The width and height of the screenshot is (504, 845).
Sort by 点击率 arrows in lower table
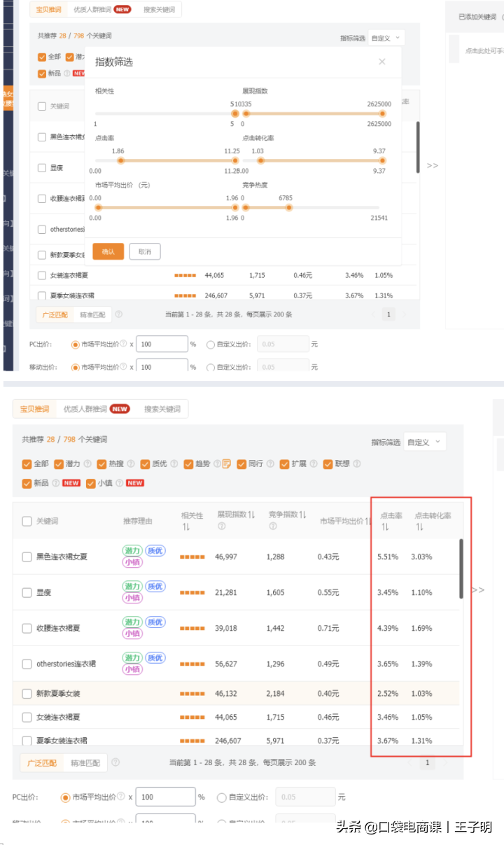pyautogui.click(x=385, y=526)
